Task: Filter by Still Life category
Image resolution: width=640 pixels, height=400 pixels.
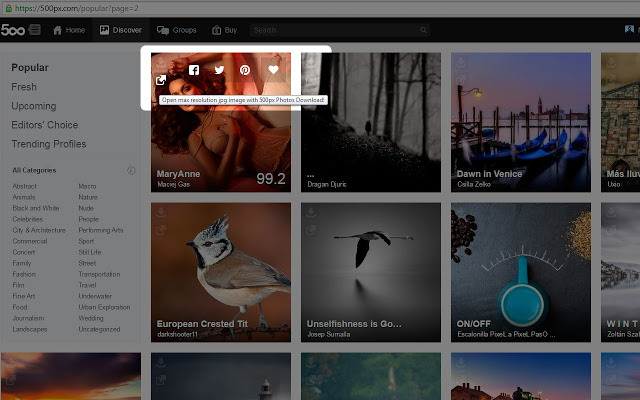Action: pos(90,252)
